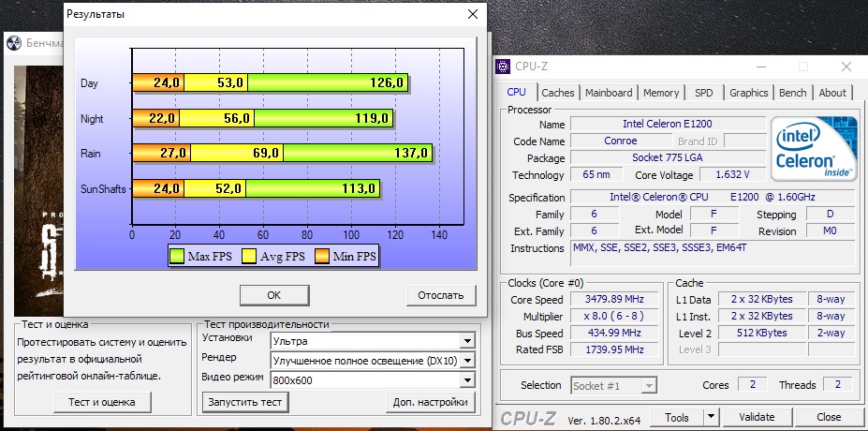Viewport: 868px width, 431px height.
Task: Click the Day green Max FPS bar 126,0
Action: coord(328,83)
